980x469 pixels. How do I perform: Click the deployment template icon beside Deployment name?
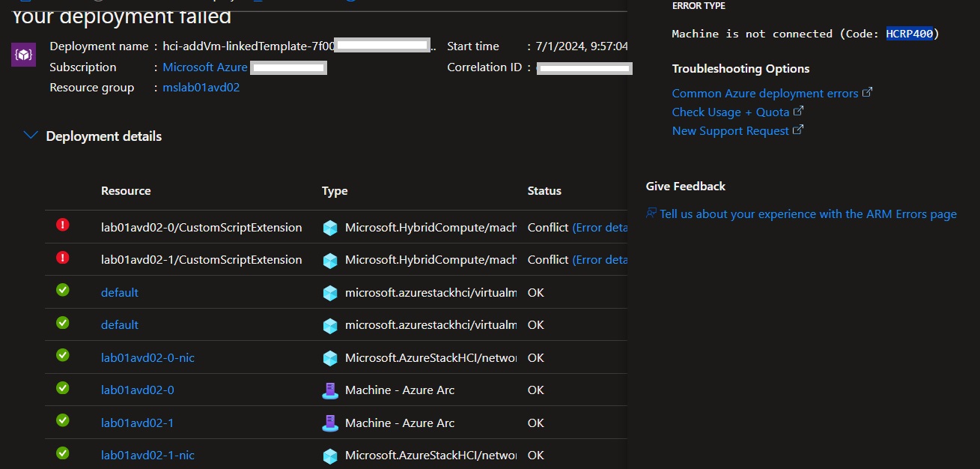coord(23,55)
